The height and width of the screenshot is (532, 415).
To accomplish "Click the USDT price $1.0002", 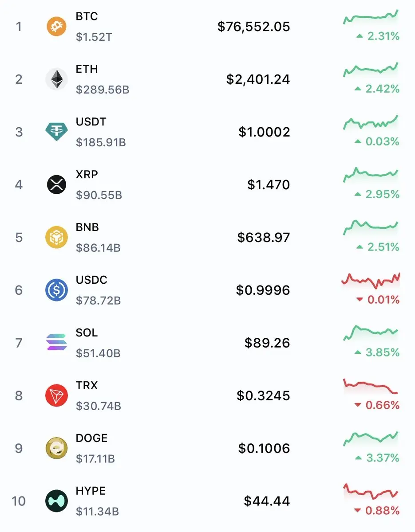I will (x=264, y=132).
